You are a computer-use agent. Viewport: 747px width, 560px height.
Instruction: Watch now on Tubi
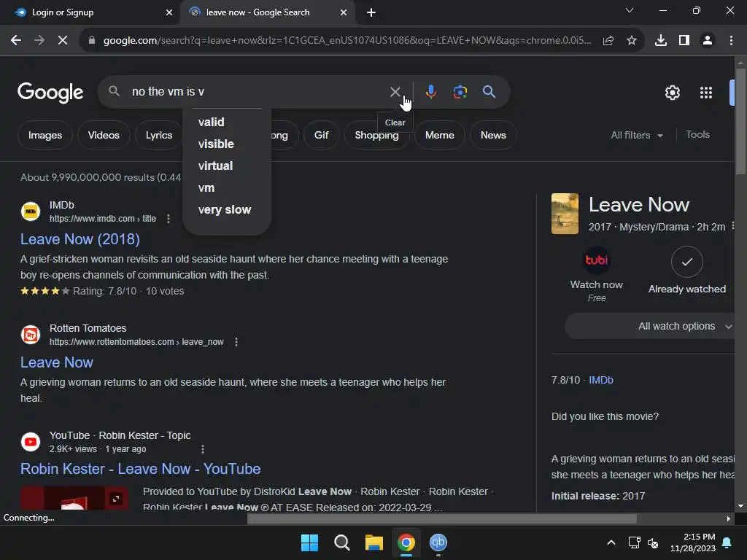tap(597, 274)
